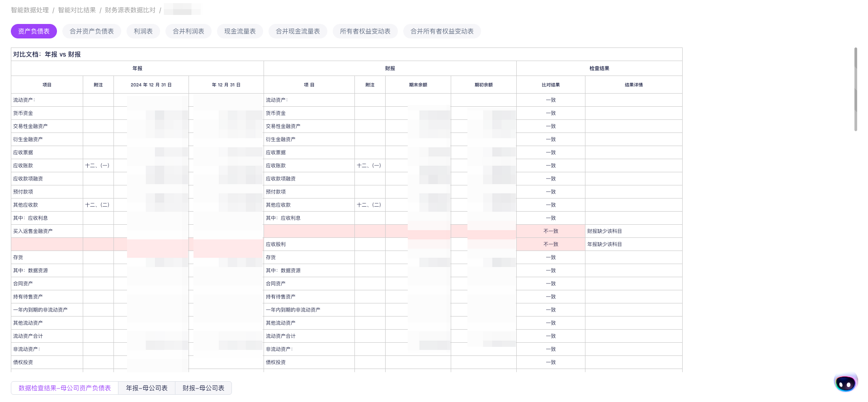Click the vertical scrollbar thumb
Image resolution: width=868 pixels, height=402 pixels.
[x=856, y=90]
